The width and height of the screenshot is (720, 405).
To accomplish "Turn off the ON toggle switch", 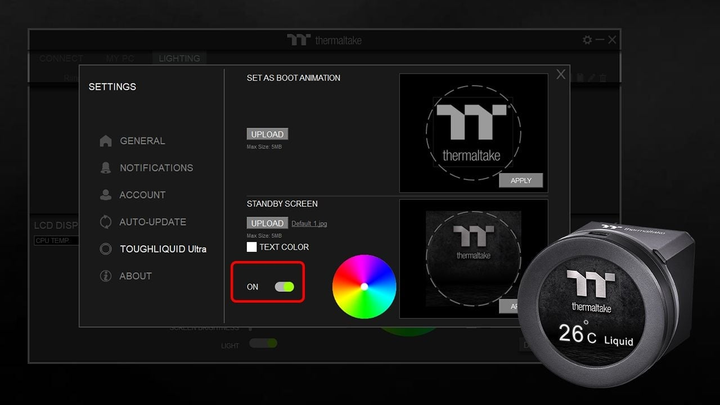I will coord(284,287).
